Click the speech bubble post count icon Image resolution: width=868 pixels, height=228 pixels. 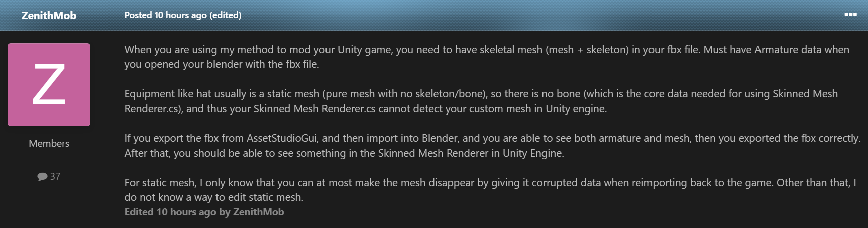pyautogui.click(x=42, y=177)
